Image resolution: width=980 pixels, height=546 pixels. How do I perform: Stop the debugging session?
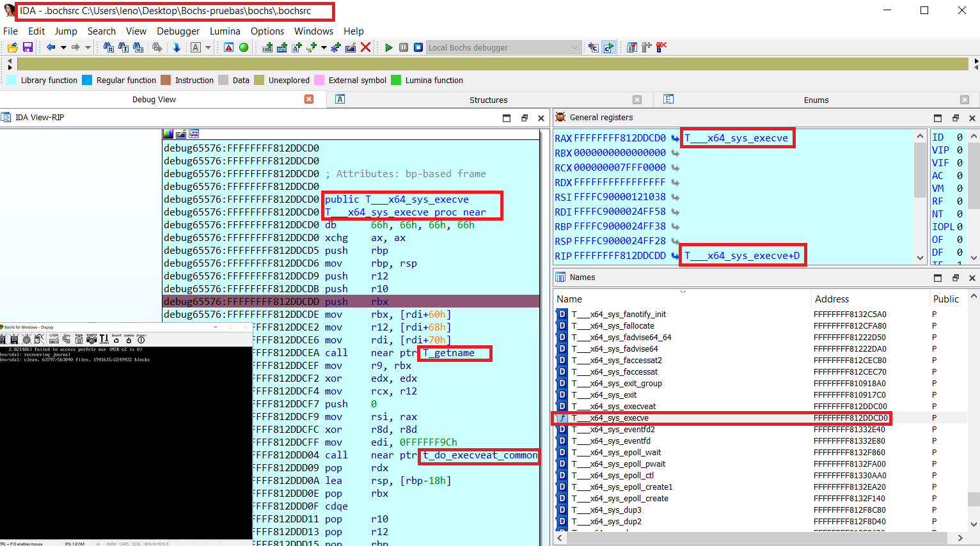(x=417, y=47)
